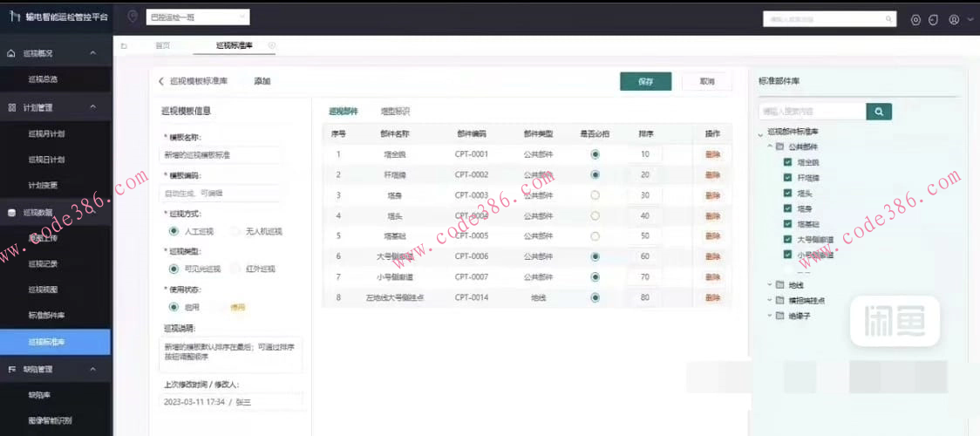Click the search magnifier in header search box
980x436 pixels.
click(x=888, y=19)
